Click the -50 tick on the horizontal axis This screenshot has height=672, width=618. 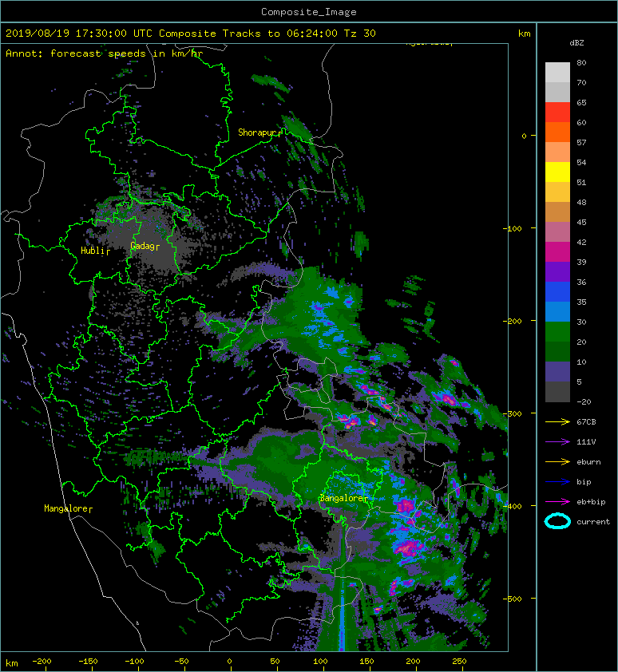point(181,662)
